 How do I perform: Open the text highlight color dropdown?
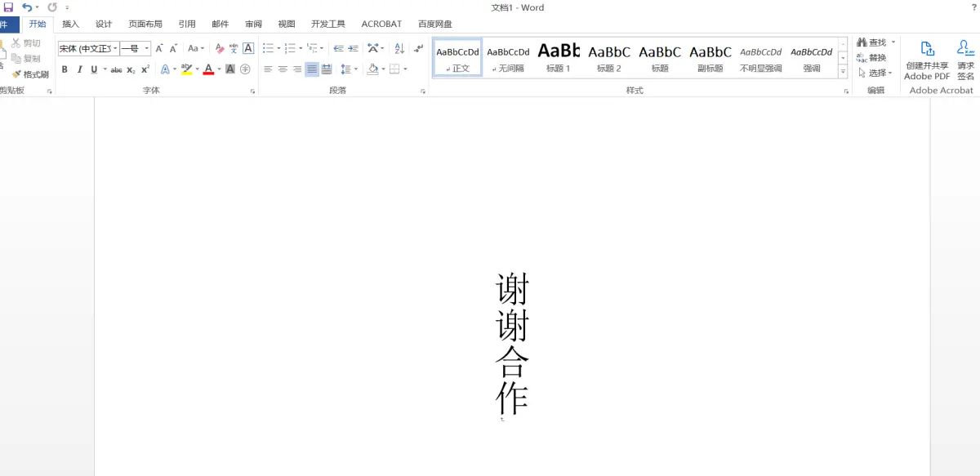click(198, 69)
